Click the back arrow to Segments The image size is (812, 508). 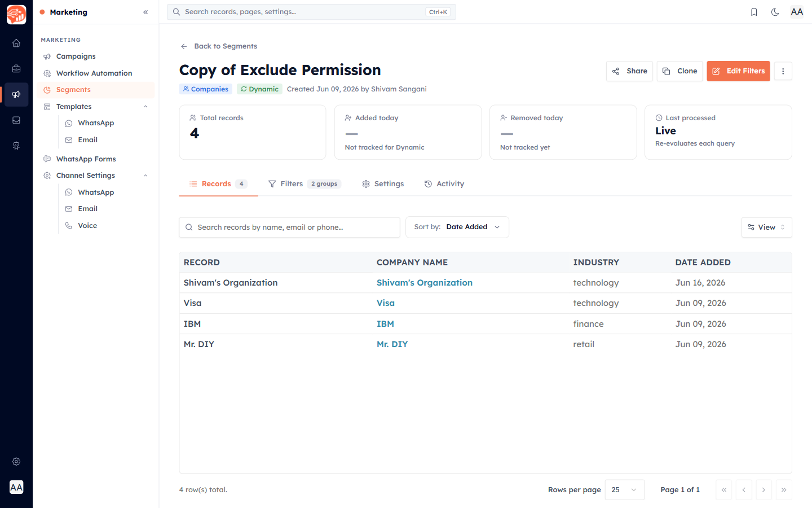pyautogui.click(x=184, y=46)
